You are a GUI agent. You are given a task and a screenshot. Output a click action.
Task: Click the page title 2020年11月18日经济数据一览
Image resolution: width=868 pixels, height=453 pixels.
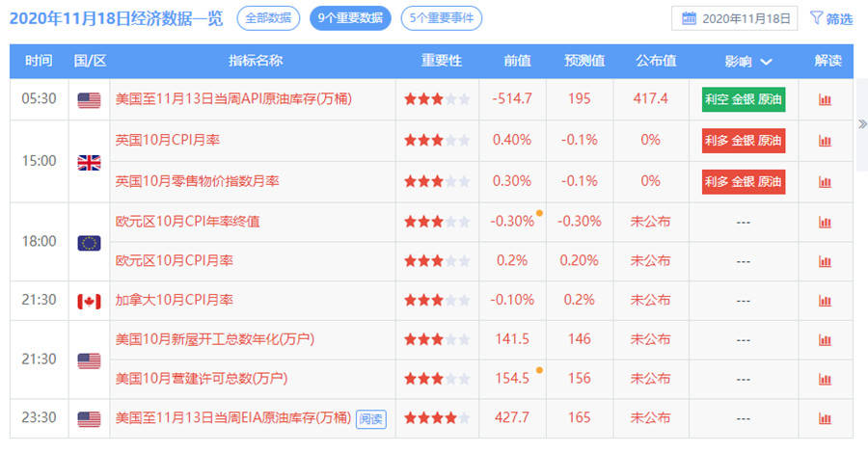pos(117,19)
